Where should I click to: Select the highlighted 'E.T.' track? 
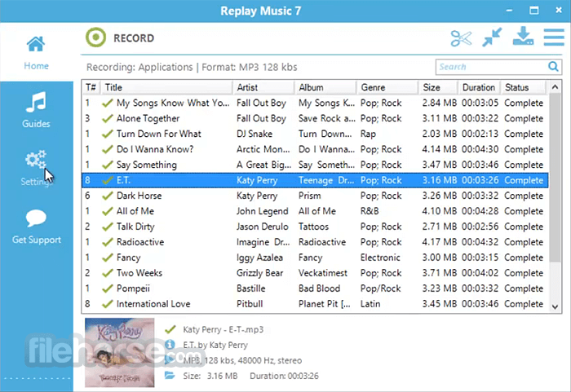(315, 180)
